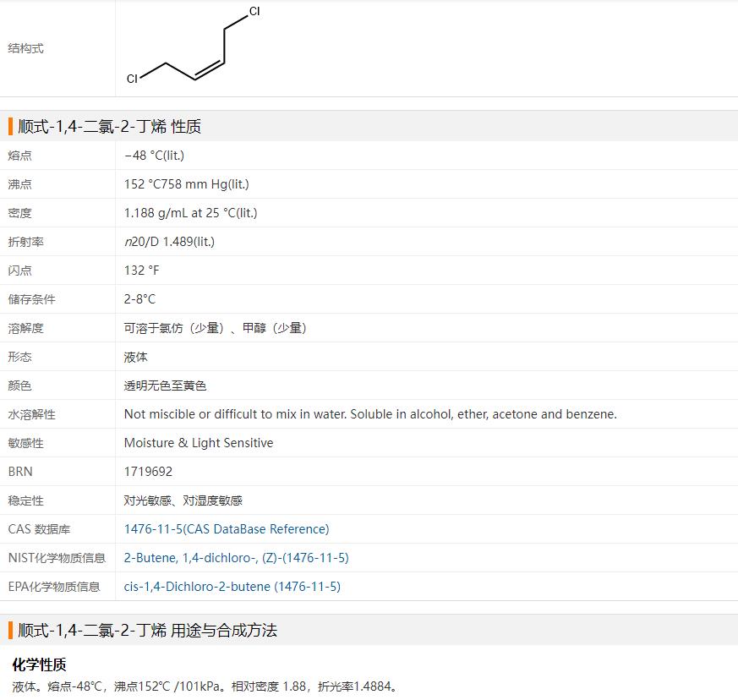Click the 溶解度 value mentioning 氯仿 and 甲醇
This screenshot has width=738, height=700.
(215, 328)
